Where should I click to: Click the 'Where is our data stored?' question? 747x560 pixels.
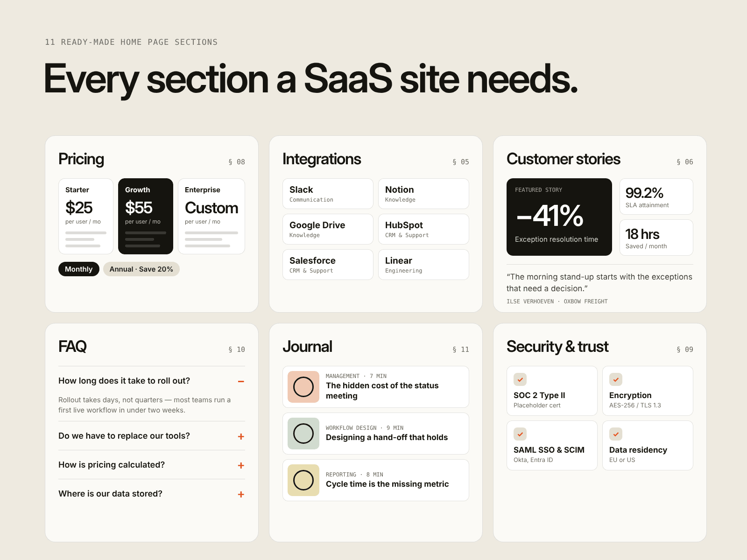coord(110,494)
